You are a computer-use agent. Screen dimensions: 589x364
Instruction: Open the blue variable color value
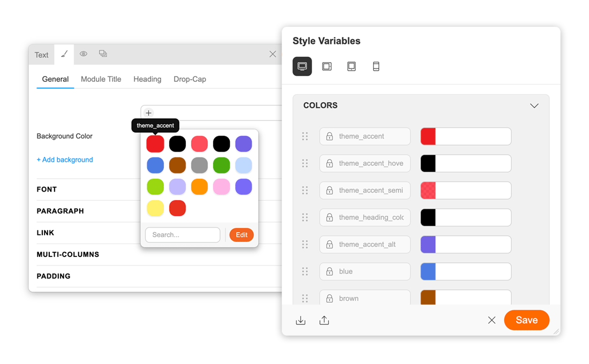coord(466,271)
